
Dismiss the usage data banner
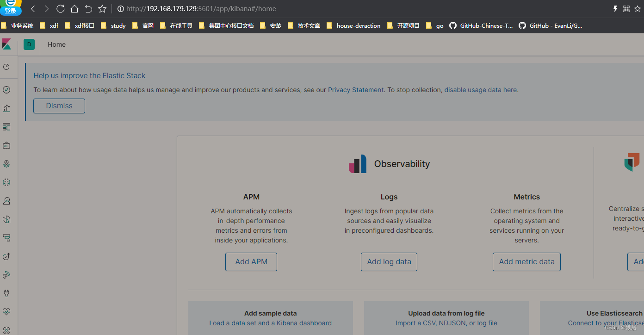59,105
